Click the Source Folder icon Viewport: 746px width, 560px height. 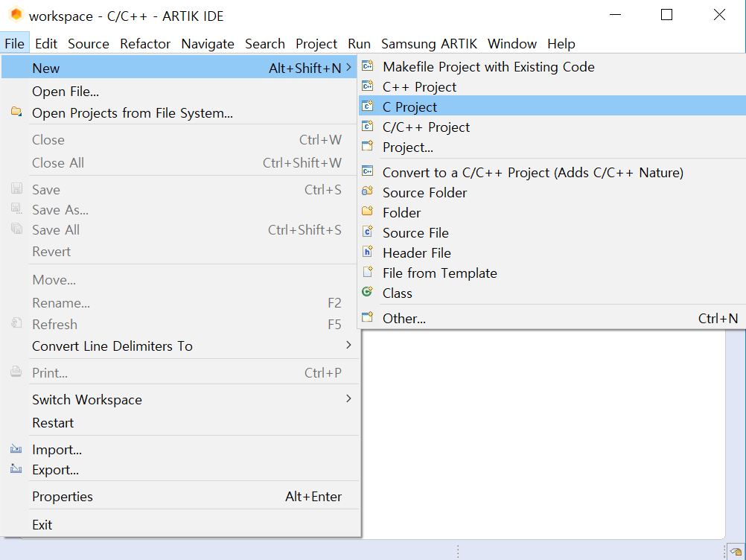(367, 191)
